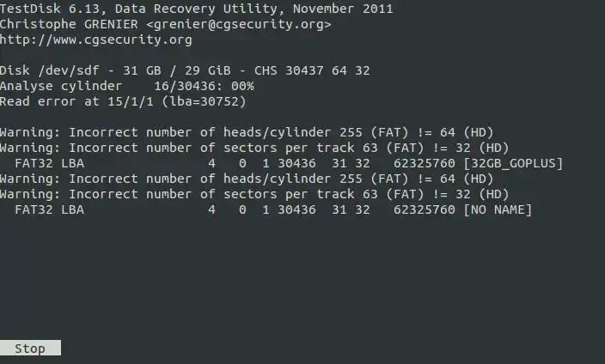Select the NO NAME FAT32 partition line
The height and width of the screenshot is (364, 605).
point(273,209)
